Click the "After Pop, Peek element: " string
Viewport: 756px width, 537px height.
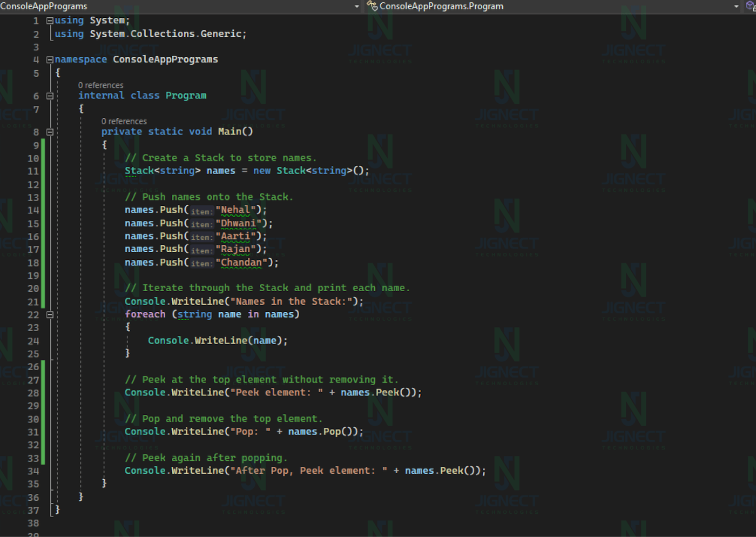click(x=309, y=471)
